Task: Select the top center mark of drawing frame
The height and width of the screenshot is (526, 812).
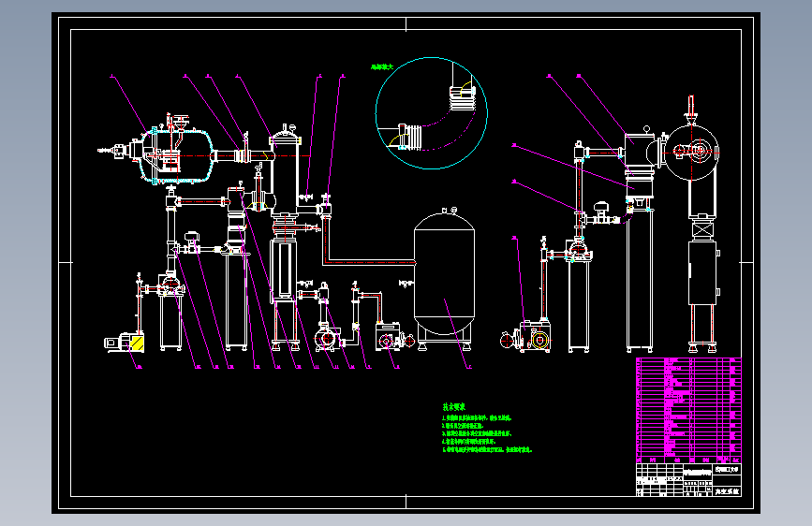Action: click(x=406, y=23)
